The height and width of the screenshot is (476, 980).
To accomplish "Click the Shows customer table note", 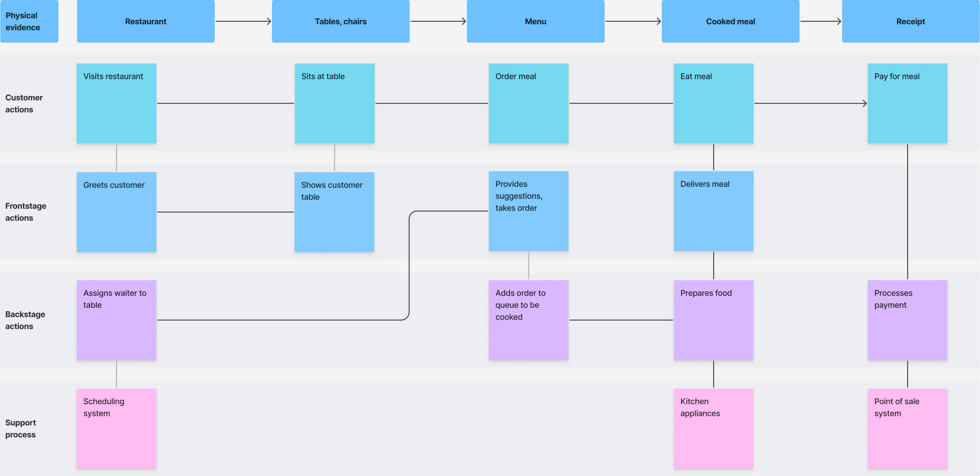I will 334,211.
